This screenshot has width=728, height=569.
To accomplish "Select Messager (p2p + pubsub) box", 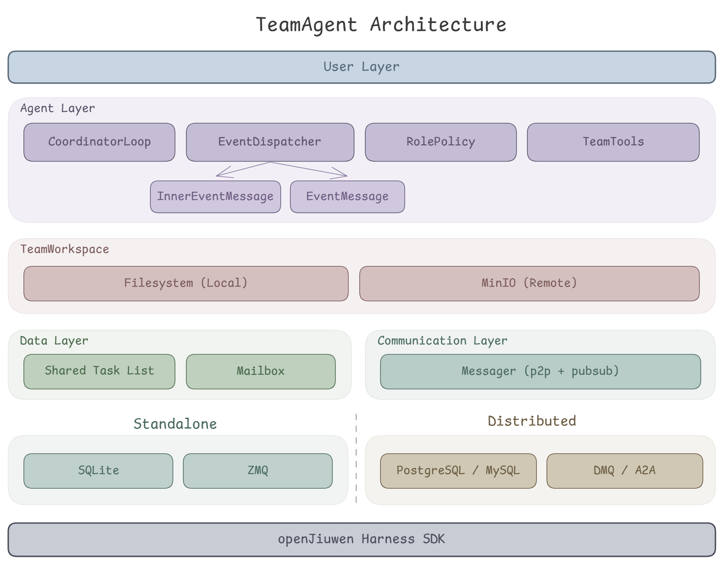I will pos(540,372).
